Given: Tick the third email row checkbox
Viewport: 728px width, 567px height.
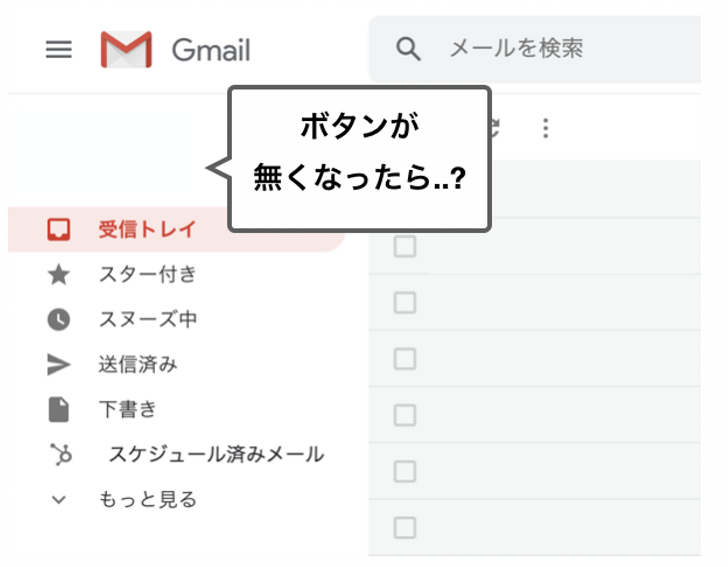Looking at the screenshot, I should pos(404,359).
